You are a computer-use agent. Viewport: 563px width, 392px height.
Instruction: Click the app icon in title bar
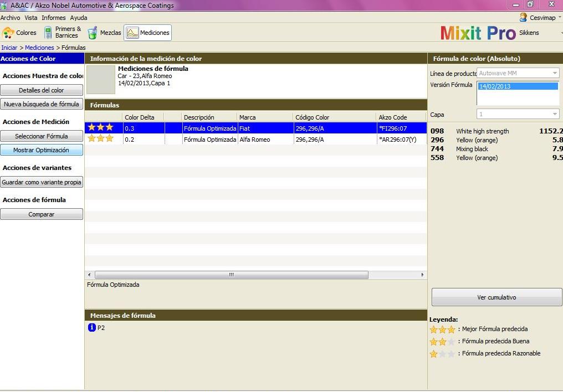pyautogui.click(x=4, y=6)
